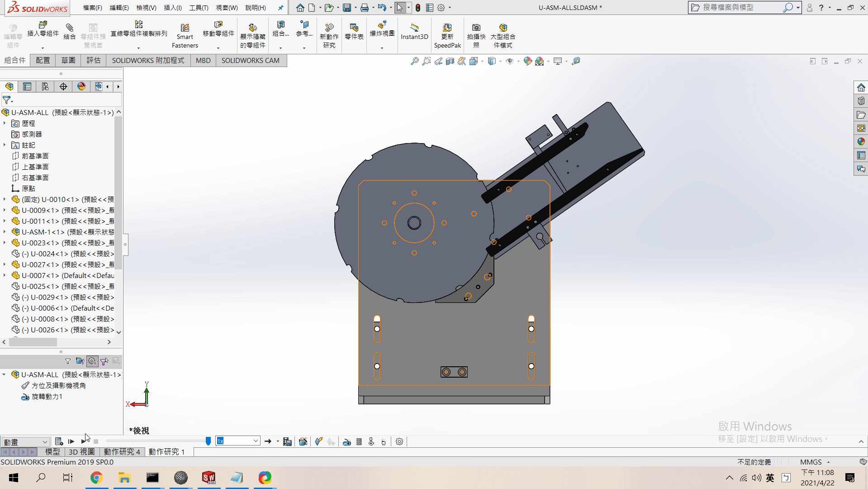Viewport: 868px width, 489px height.
Task: Open motion study properties gear
Action: (399, 441)
